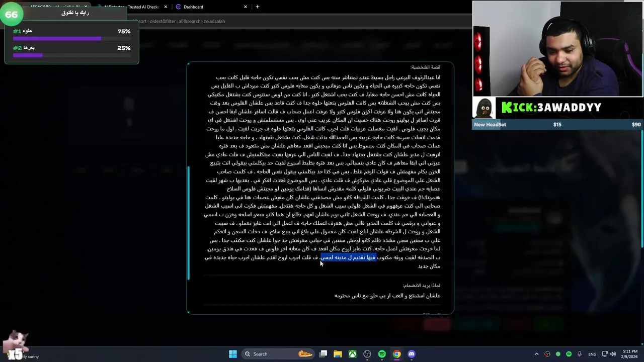
Task: Click the poll option #1 bar at 75%
Action: click(71, 38)
